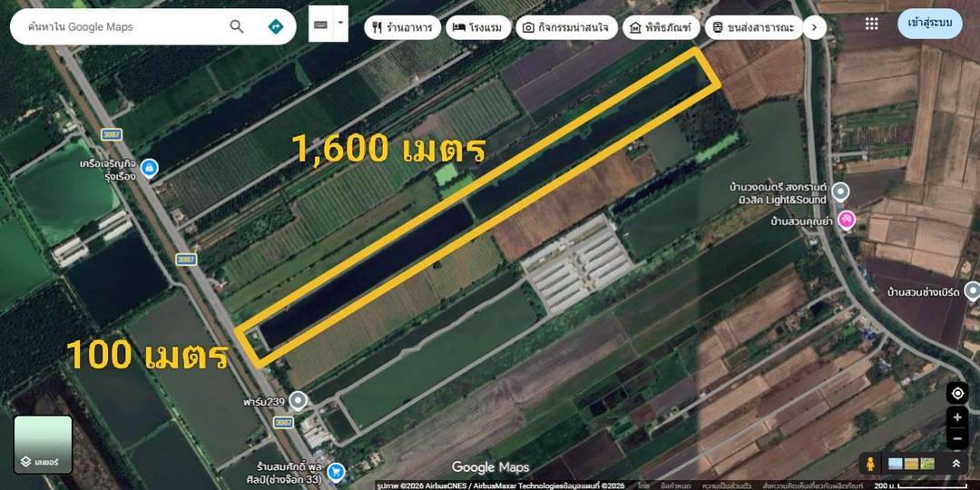The width and height of the screenshot is (980, 490).
Task: Click the บ้านสวนคุณย่า pink marker
Action: click(847, 220)
